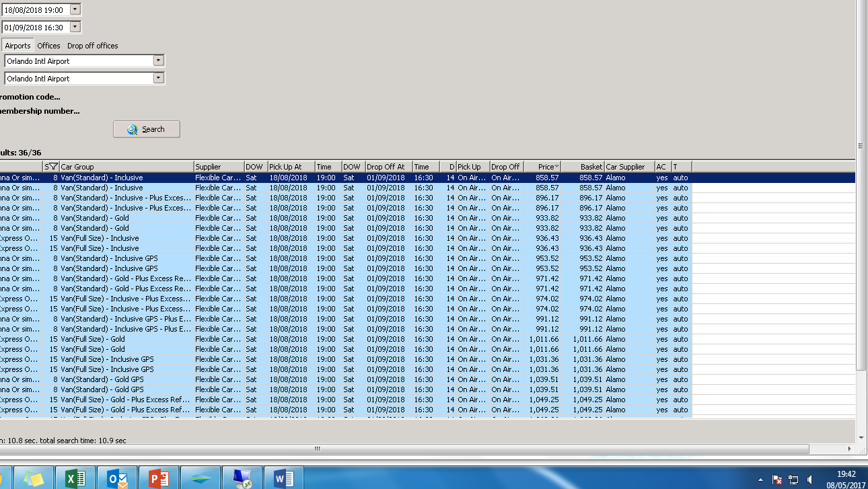Image resolution: width=868 pixels, height=489 pixels.
Task: Click the first 1,011.66 price cell
Action: [x=544, y=339]
